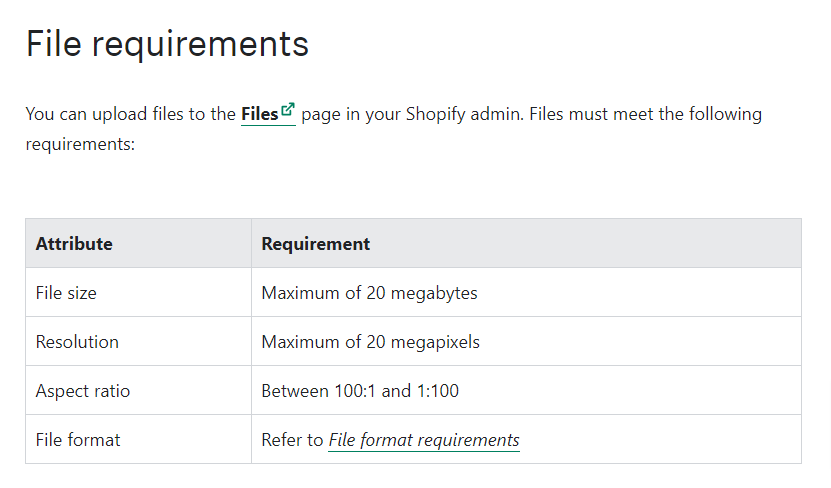The image size is (831, 488).
Task: Click the Maximum of 20 megapixels cell
Action: point(370,342)
